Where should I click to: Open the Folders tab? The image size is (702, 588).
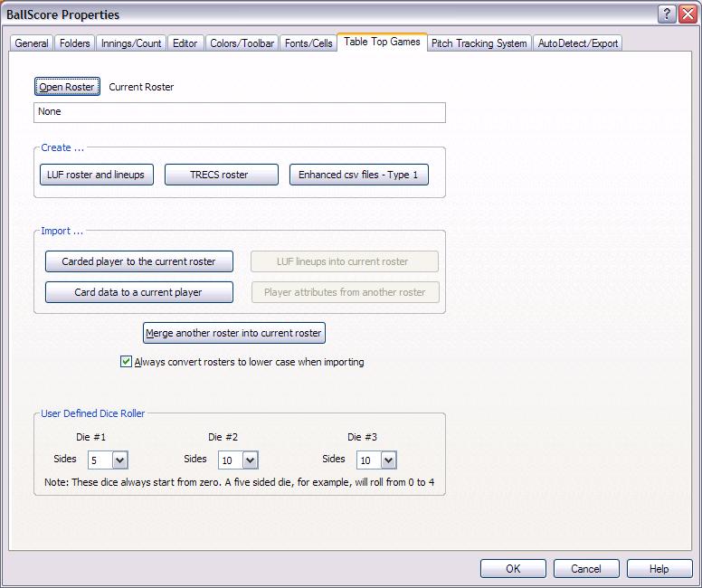point(75,43)
